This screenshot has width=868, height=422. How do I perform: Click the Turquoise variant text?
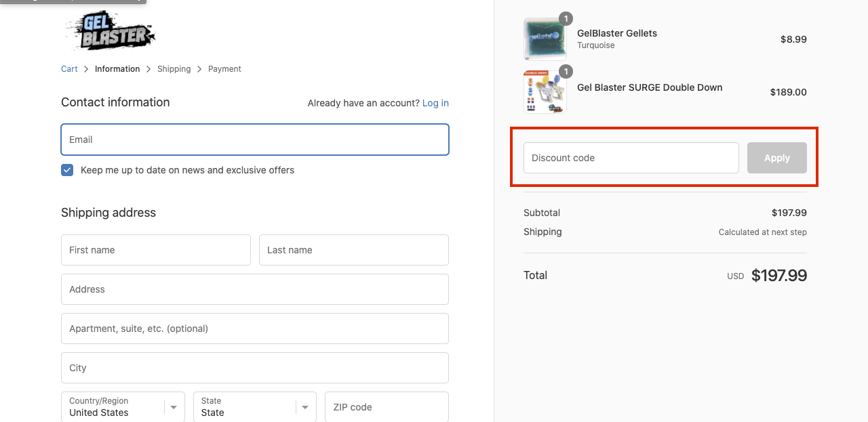pos(596,45)
